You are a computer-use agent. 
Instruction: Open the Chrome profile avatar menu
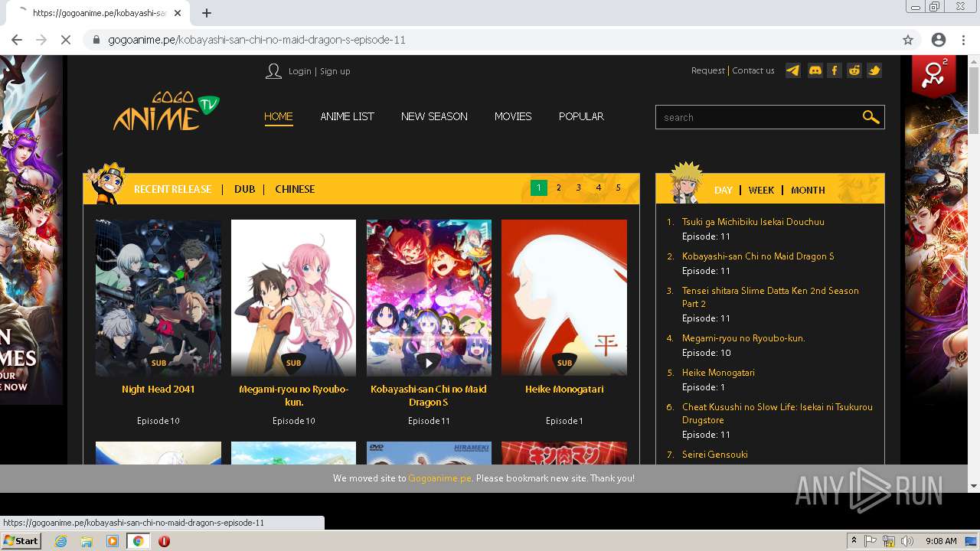click(939, 40)
